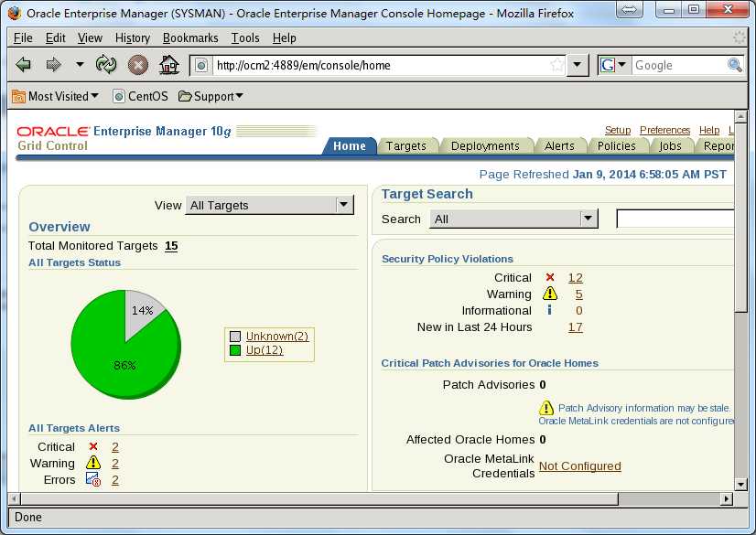Open the History menu
The image size is (756, 535).
(x=132, y=37)
